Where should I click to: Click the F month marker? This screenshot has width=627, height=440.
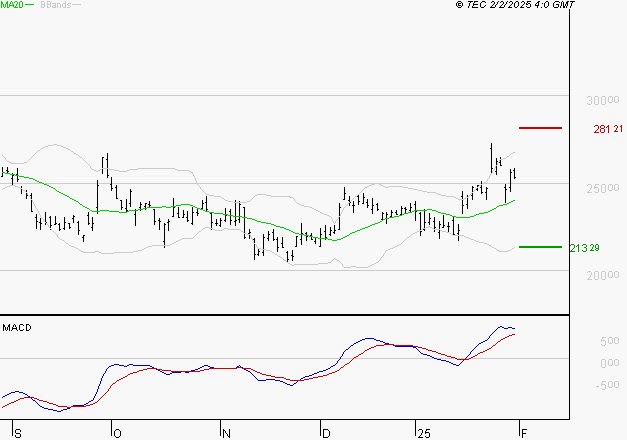(524, 434)
